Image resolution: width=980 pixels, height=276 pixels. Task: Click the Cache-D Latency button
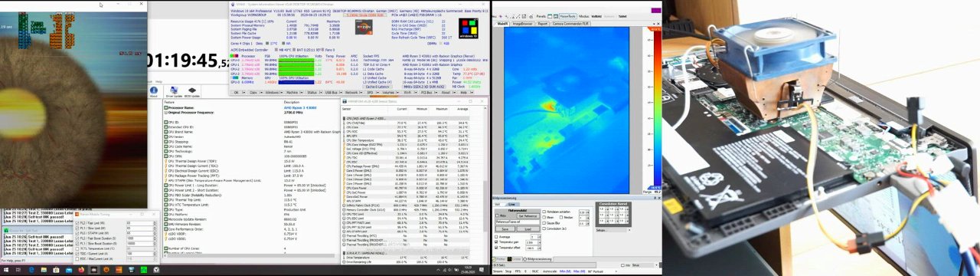pyautogui.click(x=377, y=87)
